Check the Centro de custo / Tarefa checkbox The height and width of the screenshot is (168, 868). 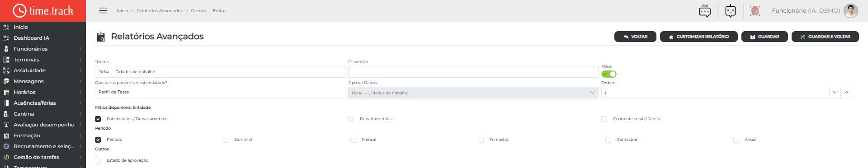pyautogui.click(x=604, y=119)
